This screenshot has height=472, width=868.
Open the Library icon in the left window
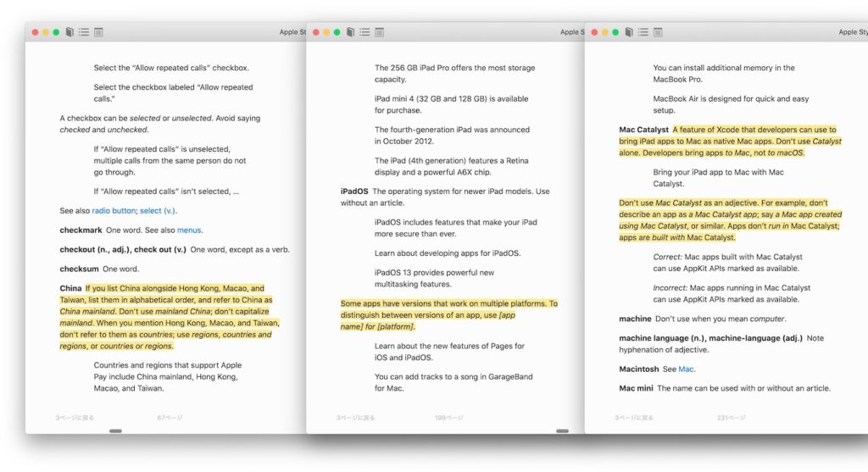click(70, 32)
